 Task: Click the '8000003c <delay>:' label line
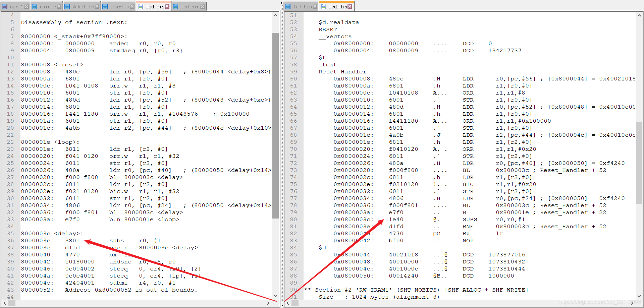(52, 234)
